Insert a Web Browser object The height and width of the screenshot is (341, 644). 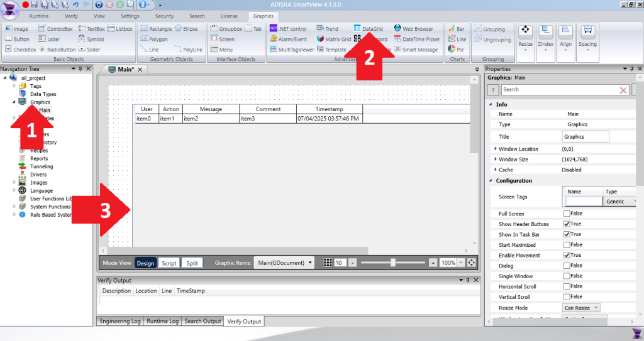point(414,29)
